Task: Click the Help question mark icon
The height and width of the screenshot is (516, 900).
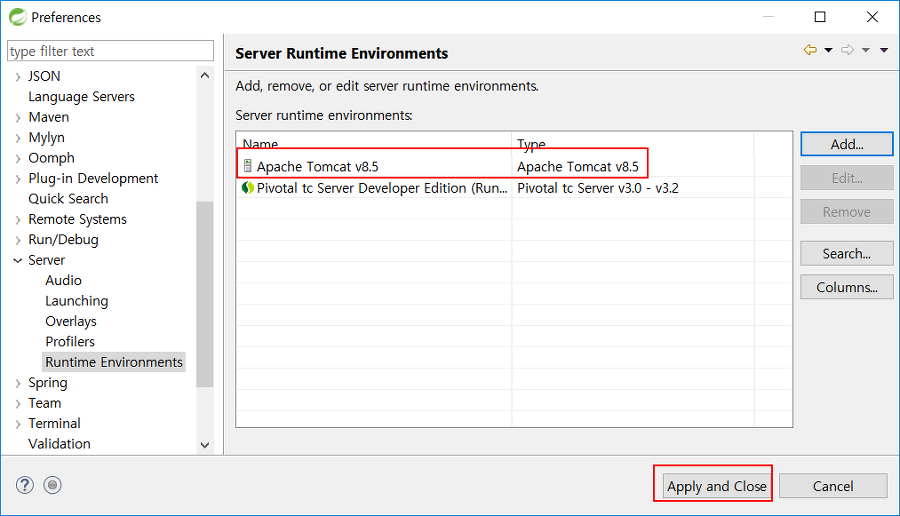Action: (x=25, y=486)
